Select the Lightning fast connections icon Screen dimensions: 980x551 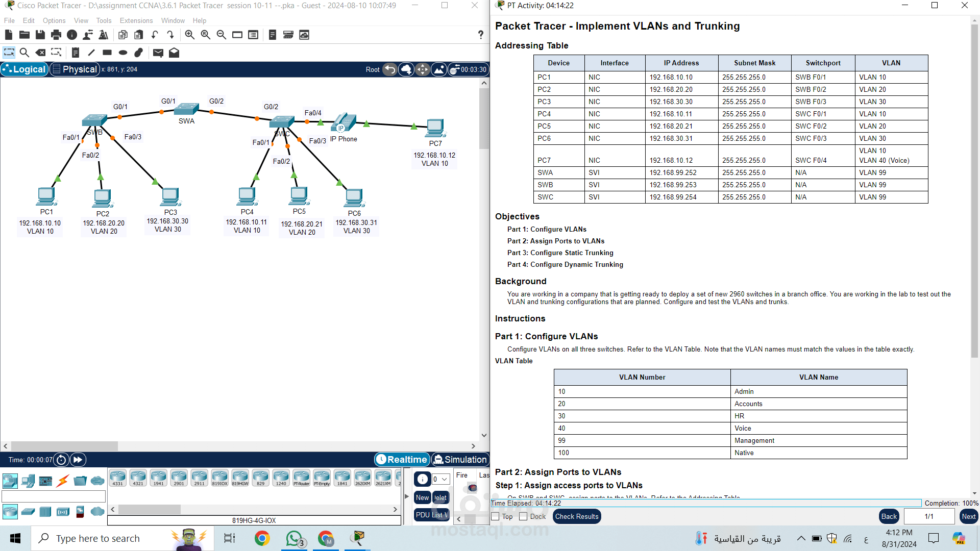click(x=63, y=481)
